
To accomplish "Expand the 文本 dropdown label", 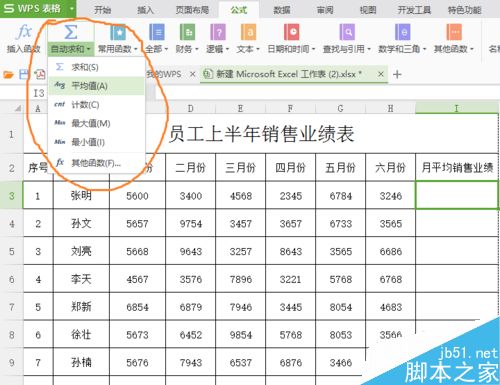I will (248, 49).
